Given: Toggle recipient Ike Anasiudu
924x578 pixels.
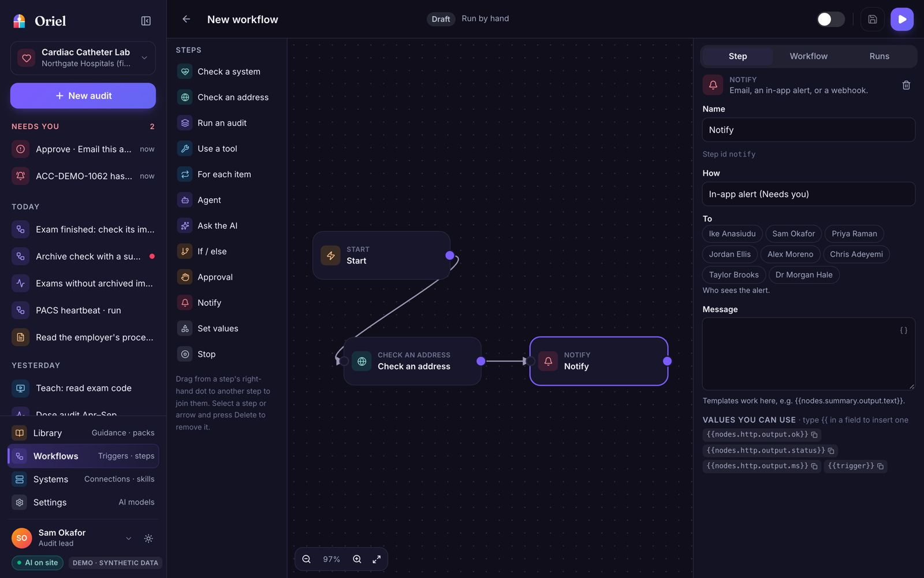Looking at the screenshot, I should (x=732, y=234).
